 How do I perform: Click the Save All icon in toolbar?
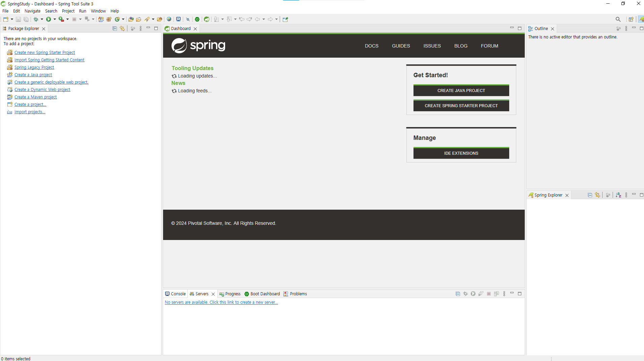pyautogui.click(x=26, y=19)
